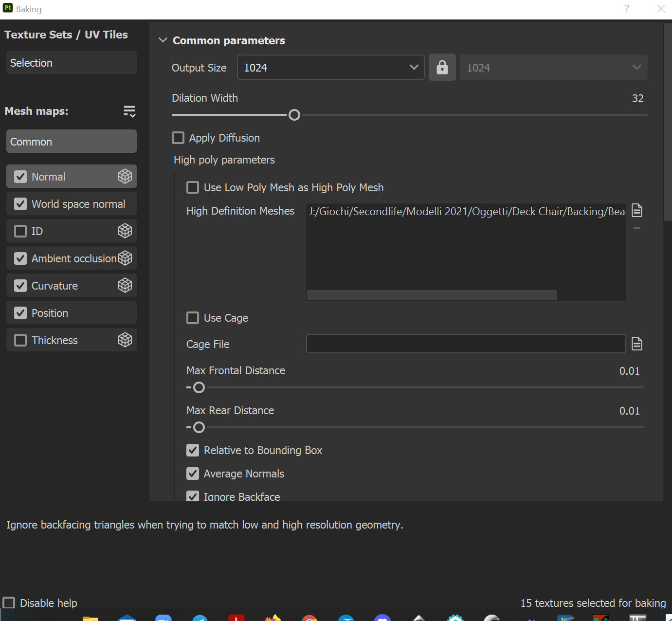The width and height of the screenshot is (672, 621).
Task: Click the Dilation Width value 32
Action: pyautogui.click(x=637, y=98)
